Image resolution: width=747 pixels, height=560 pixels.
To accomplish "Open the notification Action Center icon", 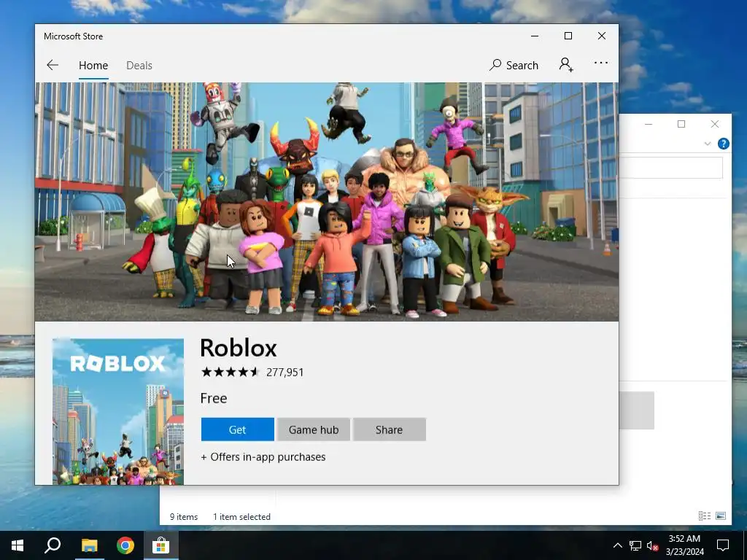I will pos(723,545).
